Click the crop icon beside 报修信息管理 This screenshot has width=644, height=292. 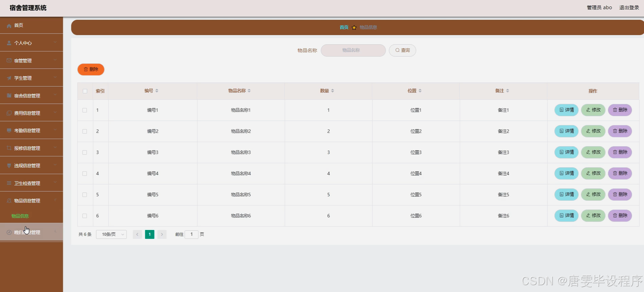[9, 148]
